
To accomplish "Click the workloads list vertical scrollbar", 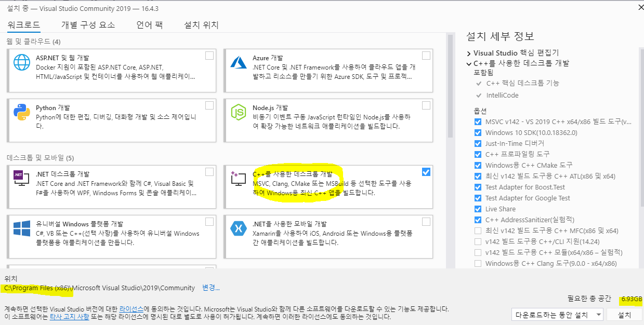I will coord(450,86).
